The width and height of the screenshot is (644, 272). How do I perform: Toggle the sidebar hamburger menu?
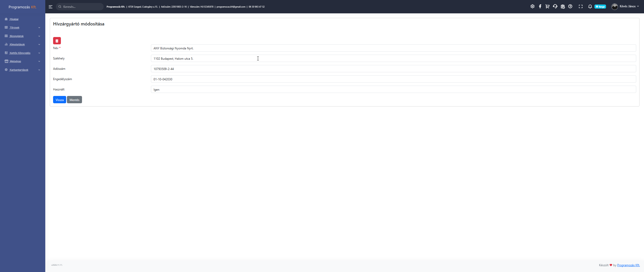(51, 7)
